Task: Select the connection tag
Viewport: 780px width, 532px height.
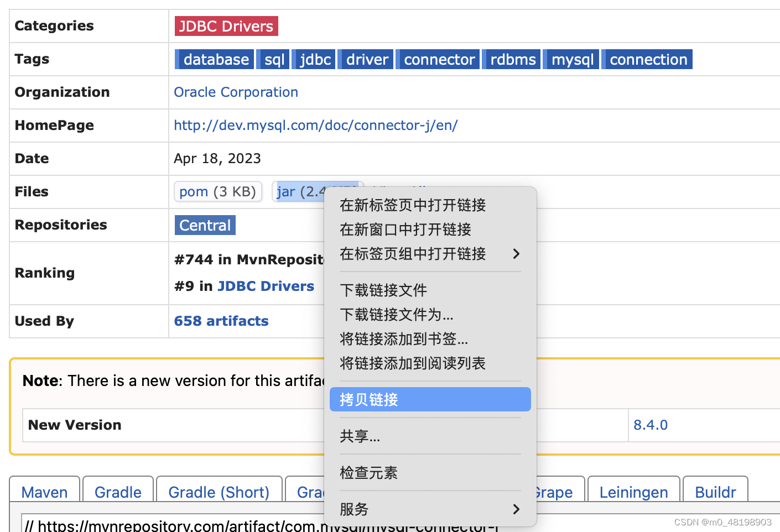Action: pos(647,59)
